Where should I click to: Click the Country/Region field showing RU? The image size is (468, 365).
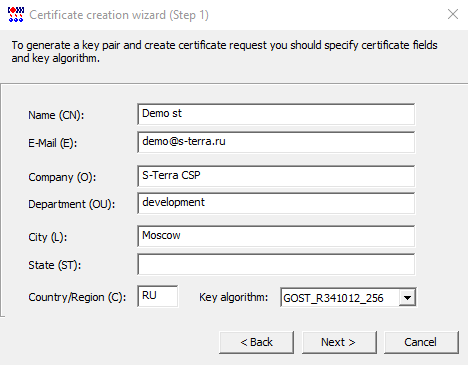click(158, 296)
